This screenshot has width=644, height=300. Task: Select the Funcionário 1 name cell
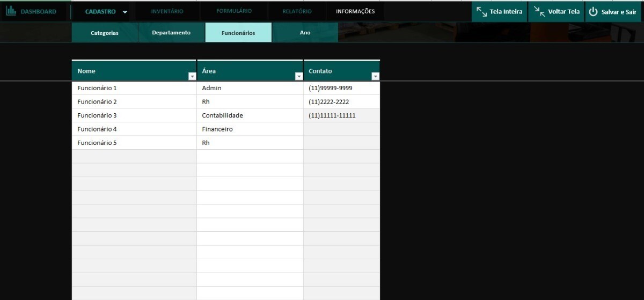(134, 88)
